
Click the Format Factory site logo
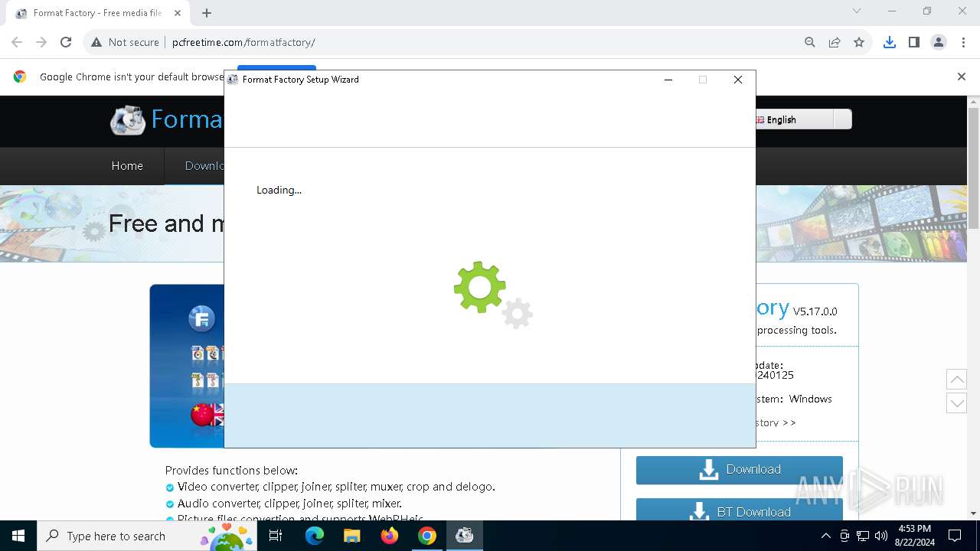pyautogui.click(x=127, y=119)
